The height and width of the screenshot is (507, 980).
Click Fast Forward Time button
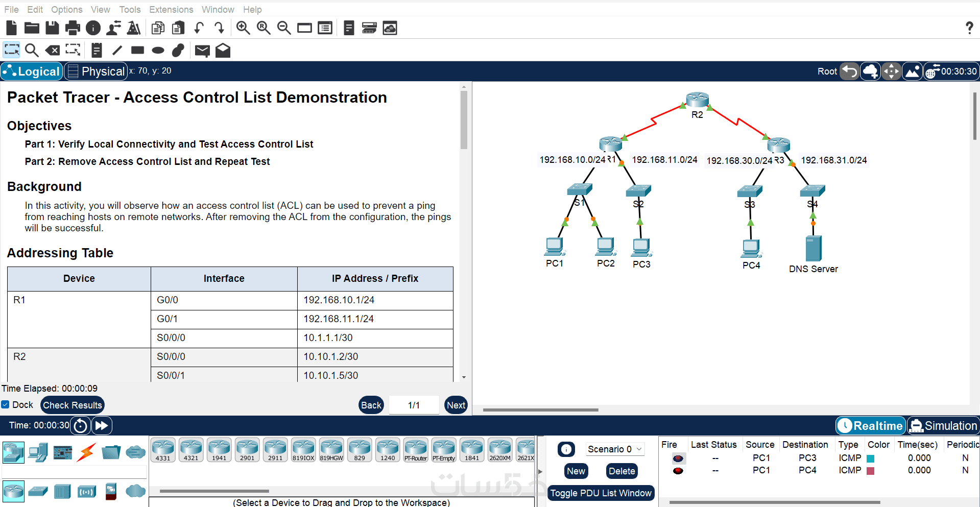[102, 425]
